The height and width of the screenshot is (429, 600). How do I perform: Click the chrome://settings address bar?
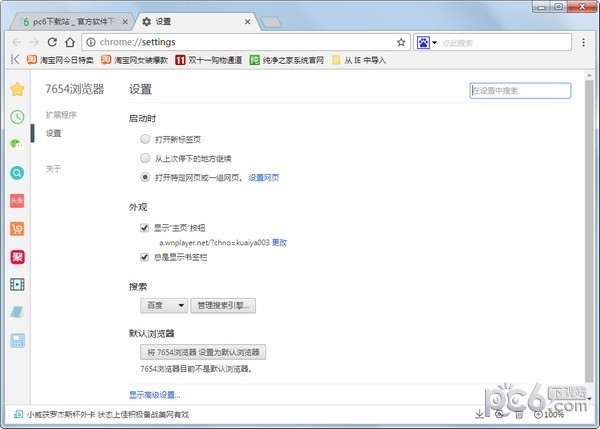(x=245, y=42)
